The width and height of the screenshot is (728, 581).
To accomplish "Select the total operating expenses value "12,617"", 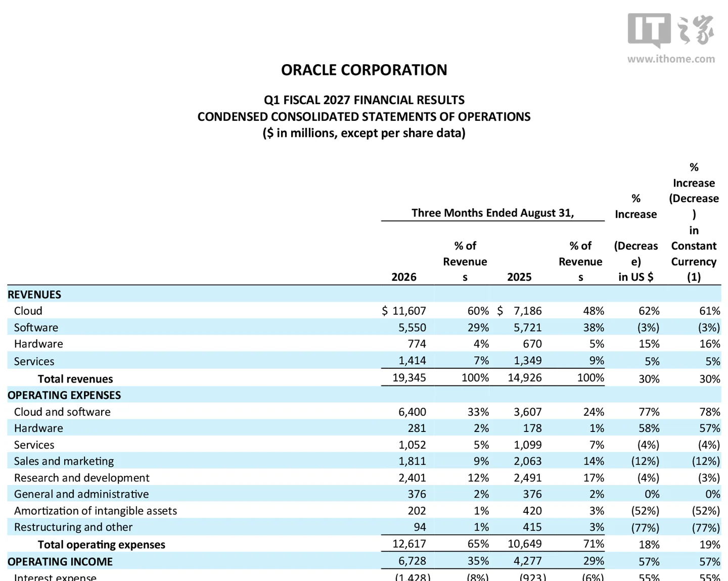I will (409, 544).
